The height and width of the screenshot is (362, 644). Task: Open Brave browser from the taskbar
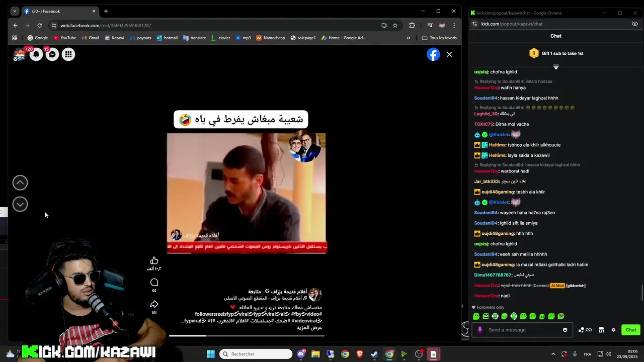(x=360, y=354)
